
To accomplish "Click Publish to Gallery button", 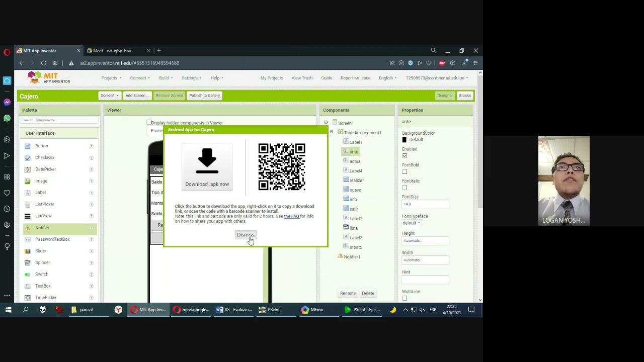I will [x=204, y=96].
